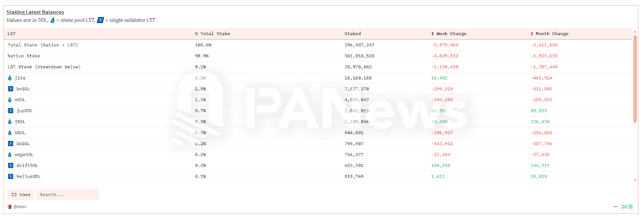This screenshot has height=218, width=644.
Task: Click the mSOL droplet icon
Action: pos(10,100)
